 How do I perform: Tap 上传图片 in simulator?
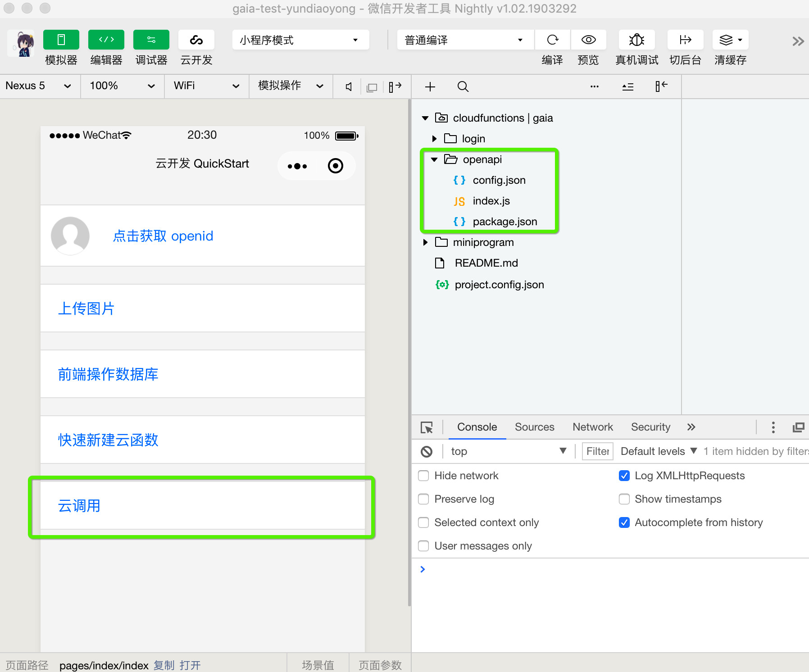[203, 309]
